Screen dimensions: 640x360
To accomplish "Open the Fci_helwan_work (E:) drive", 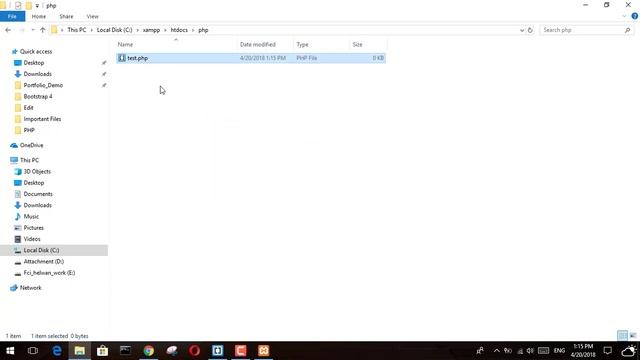I will pyautogui.click(x=49, y=273).
